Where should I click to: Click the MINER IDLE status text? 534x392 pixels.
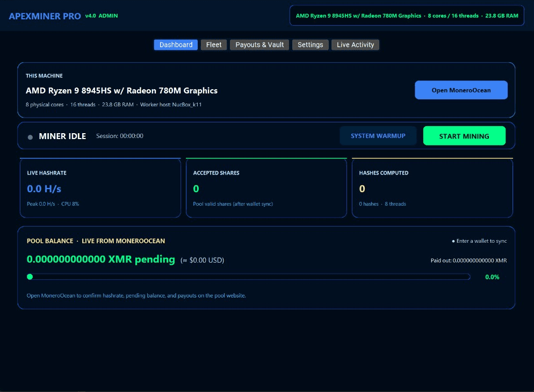(x=62, y=136)
